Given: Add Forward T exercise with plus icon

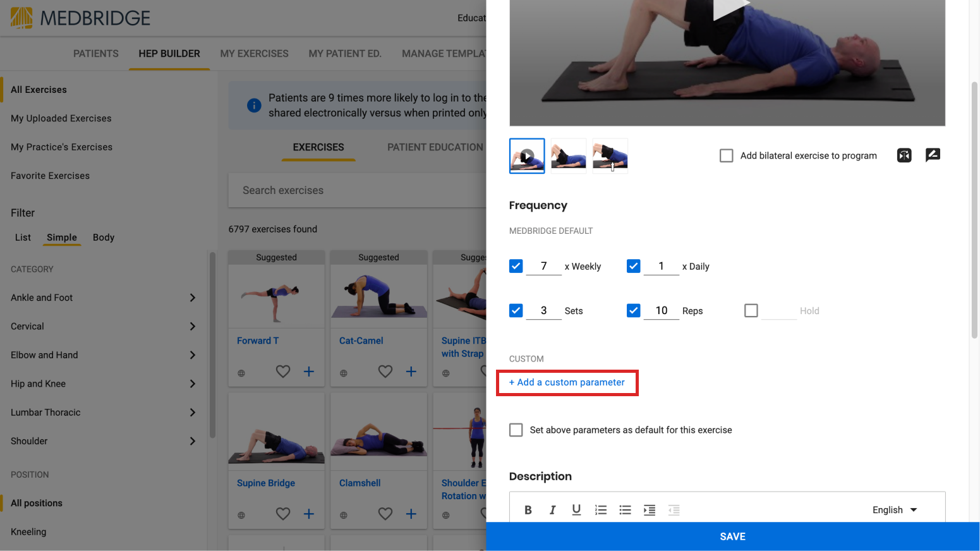Looking at the screenshot, I should click(309, 372).
